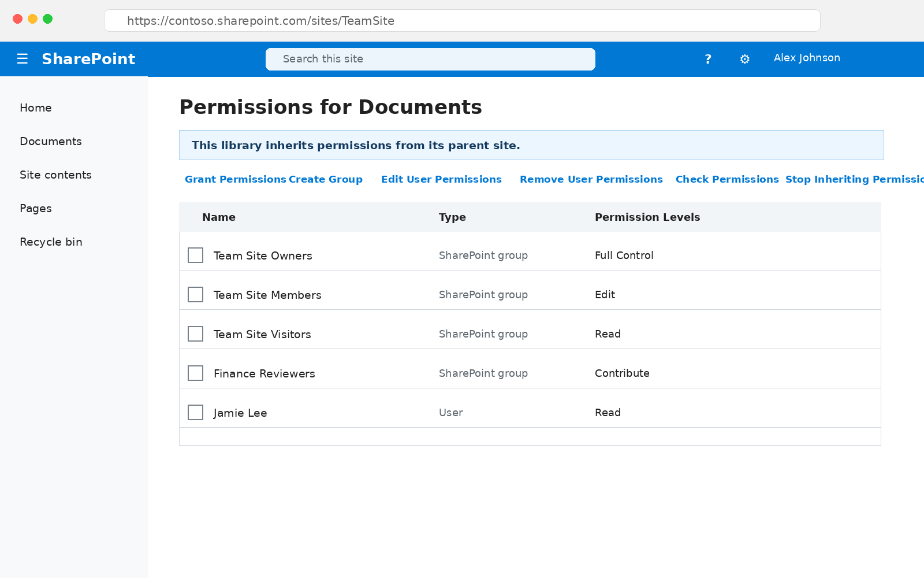Click the Jamie Lee user name
The image size is (924, 578).
(x=240, y=413)
